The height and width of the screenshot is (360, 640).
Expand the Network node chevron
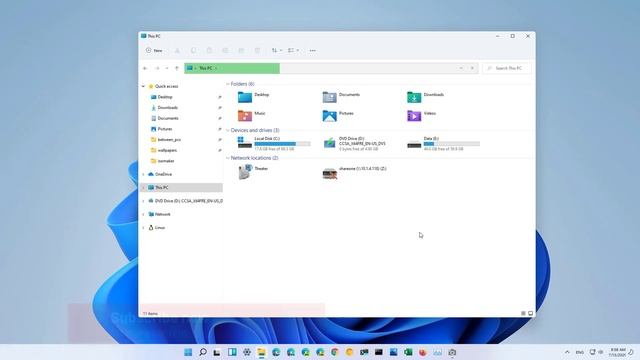(143, 214)
